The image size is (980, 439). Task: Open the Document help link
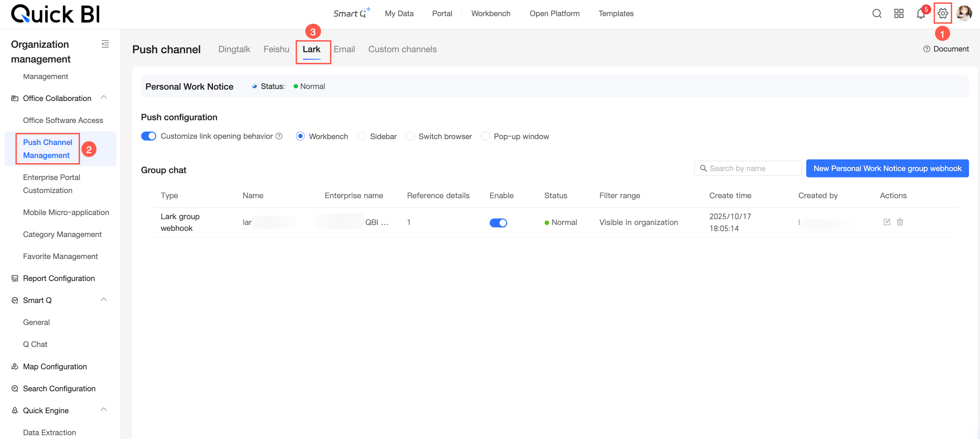(951, 49)
